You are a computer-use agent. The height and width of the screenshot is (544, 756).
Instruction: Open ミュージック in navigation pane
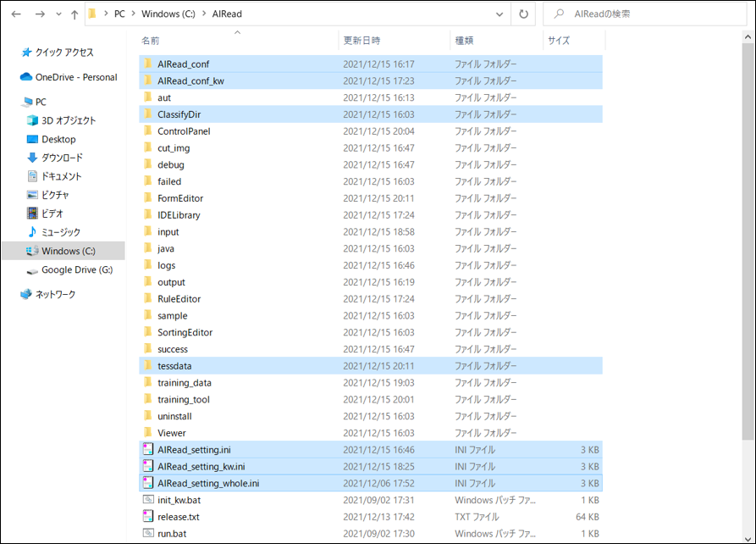(x=53, y=232)
